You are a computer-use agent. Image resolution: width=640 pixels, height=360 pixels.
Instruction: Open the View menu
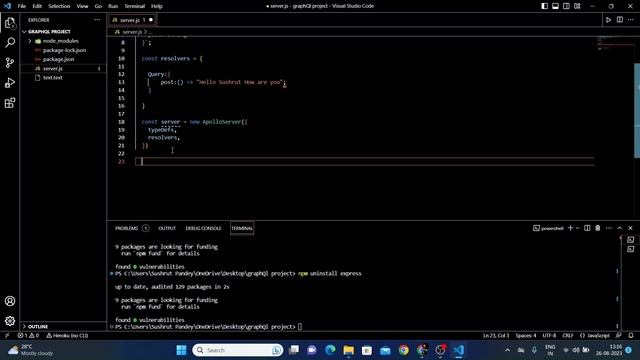82,6
